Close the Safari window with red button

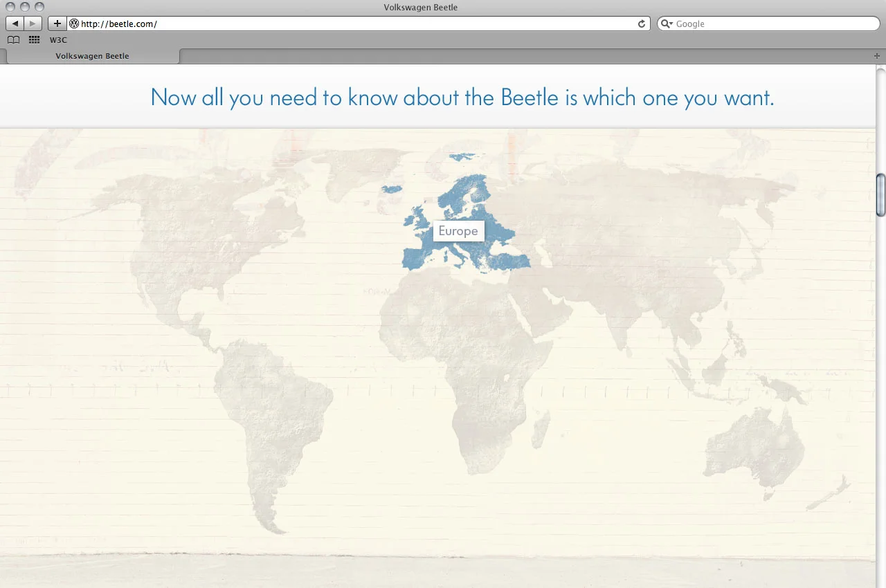click(x=10, y=7)
